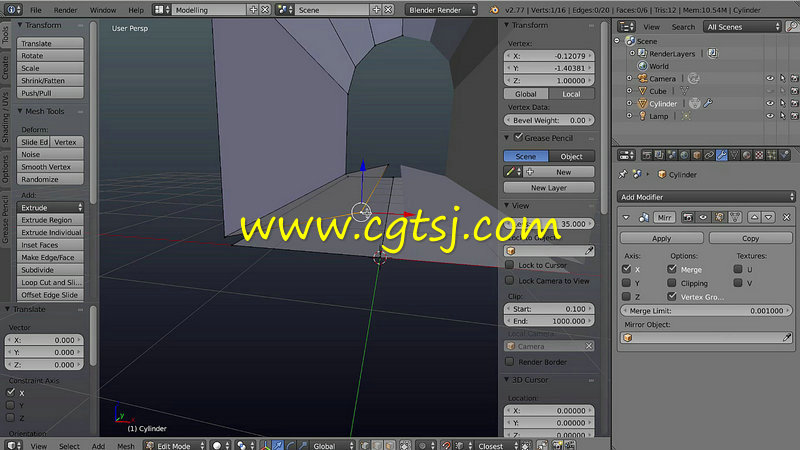The height and width of the screenshot is (450, 800).
Task: Open the Global transform orientation dropdown
Action: 333,445
